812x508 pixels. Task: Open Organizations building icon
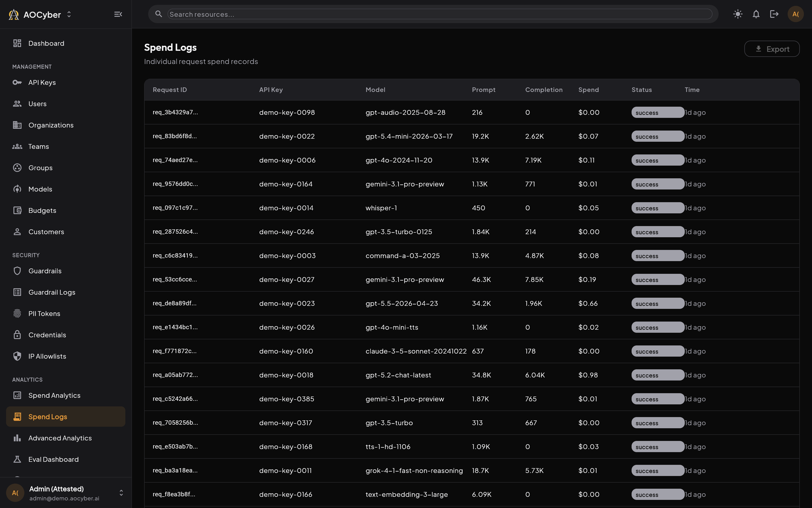[17, 125]
